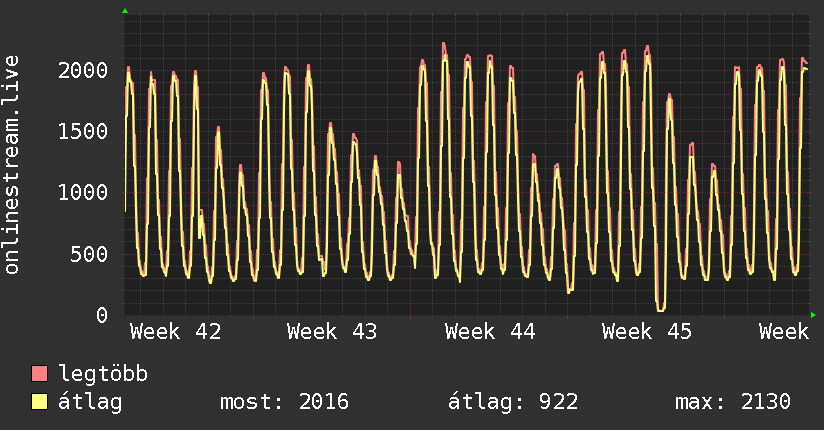Click the yellow átlag legend color swatch
Image resolution: width=824 pixels, height=430 pixels.
(39, 402)
